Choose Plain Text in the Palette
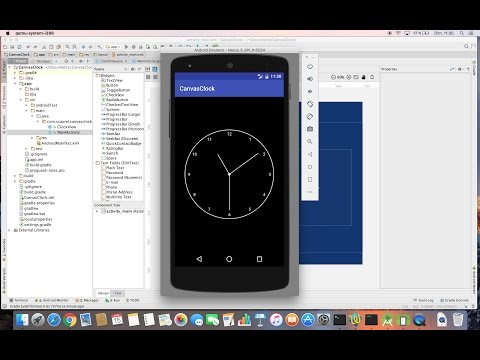Screen dimensions: 480x360 pos(113,168)
